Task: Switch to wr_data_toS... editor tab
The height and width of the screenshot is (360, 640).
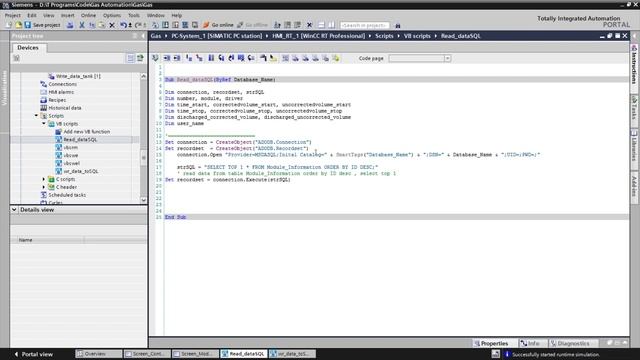Action: 291,354
